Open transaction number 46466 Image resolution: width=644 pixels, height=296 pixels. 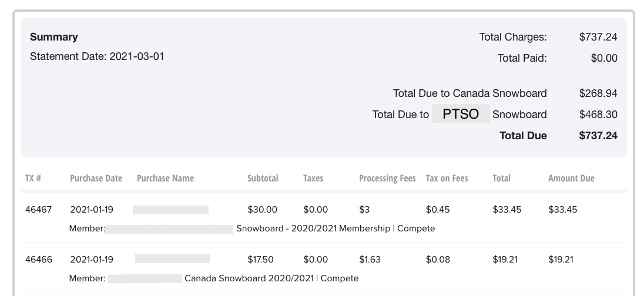[39, 259]
